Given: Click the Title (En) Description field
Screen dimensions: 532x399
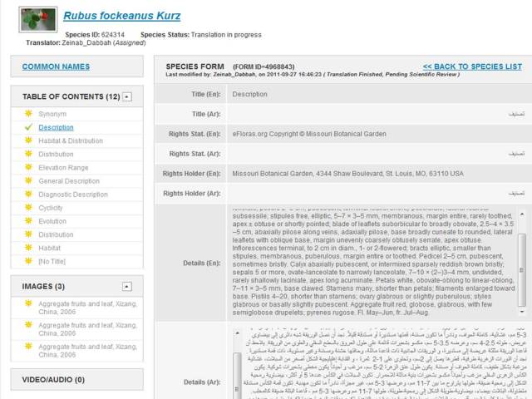Looking at the screenshot, I should point(379,94).
